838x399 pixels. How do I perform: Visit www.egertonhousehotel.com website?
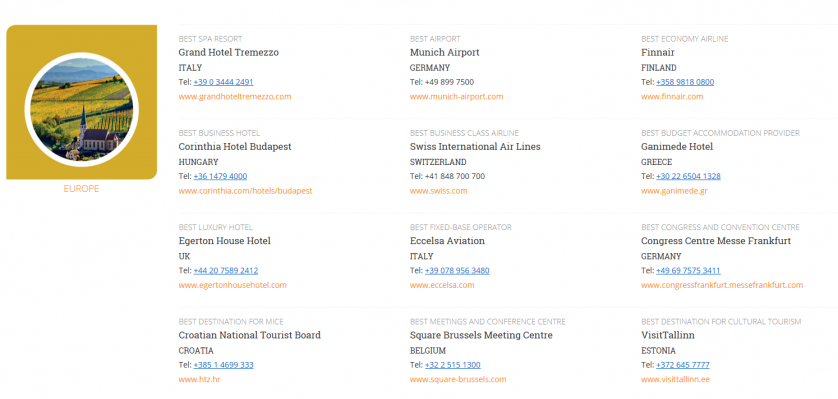point(232,285)
